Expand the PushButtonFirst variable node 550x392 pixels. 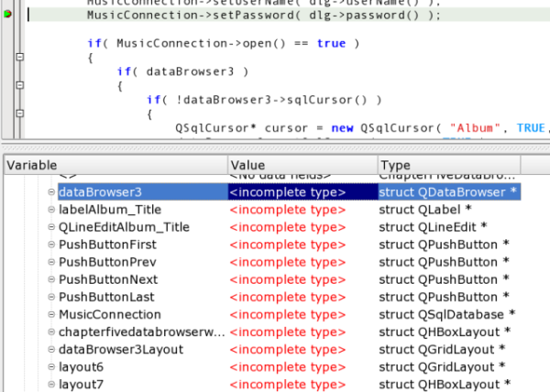[51, 245]
